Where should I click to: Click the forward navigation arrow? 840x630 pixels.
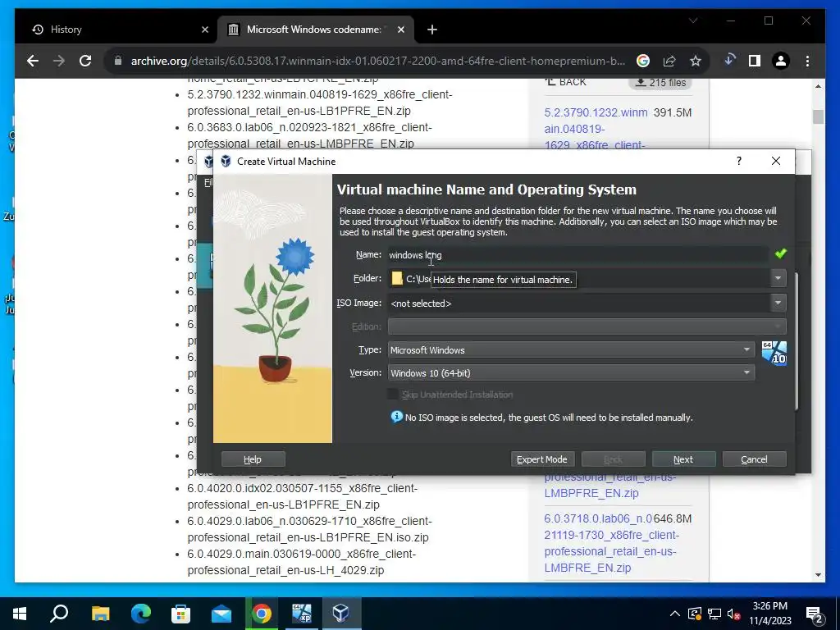(x=59, y=61)
